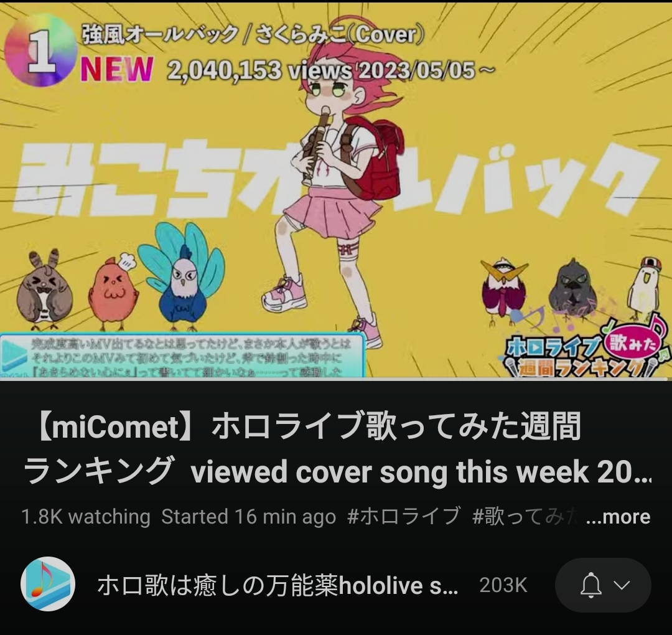The width and height of the screenshot is (672, 635).
Task: Click the brown rabbit-eared owl character
Action: coord(44,288)
